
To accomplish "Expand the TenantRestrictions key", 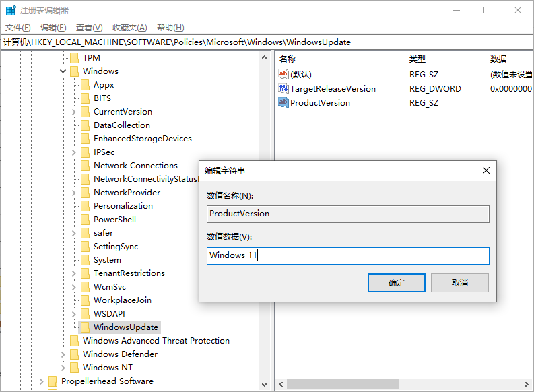I will (x=74, y=273).
